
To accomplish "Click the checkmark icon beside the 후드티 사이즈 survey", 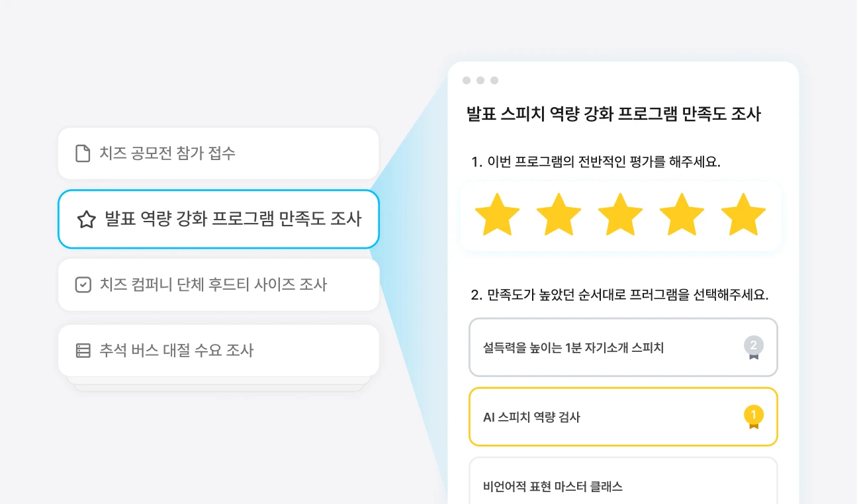I will point(82,284).
